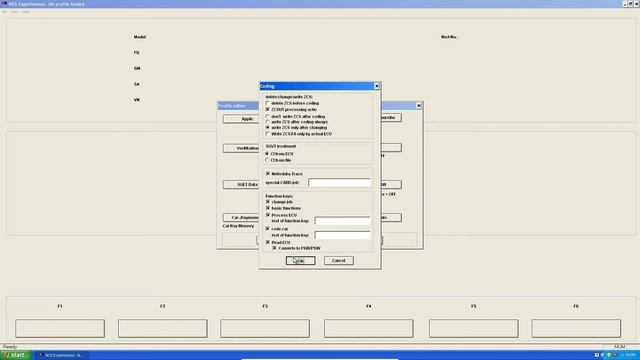This screenshot has width=640, height=360.
Task: Close the Profile editor window
Action: (x=418, y=106)
